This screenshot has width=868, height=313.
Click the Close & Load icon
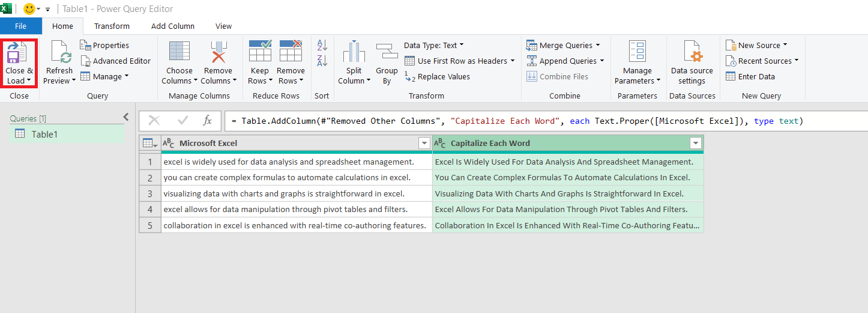pos(17,53)
